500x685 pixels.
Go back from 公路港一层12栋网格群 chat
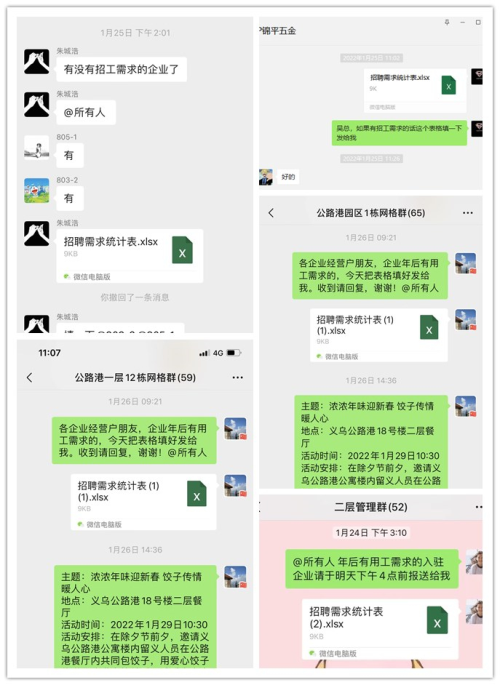pyautogui.click(x=30, y=377)
